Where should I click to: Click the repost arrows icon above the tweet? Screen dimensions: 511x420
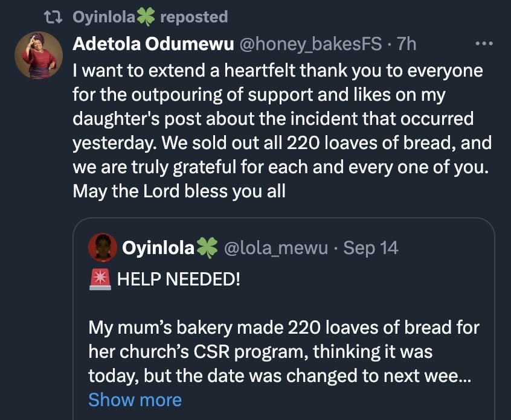[55, 17]
